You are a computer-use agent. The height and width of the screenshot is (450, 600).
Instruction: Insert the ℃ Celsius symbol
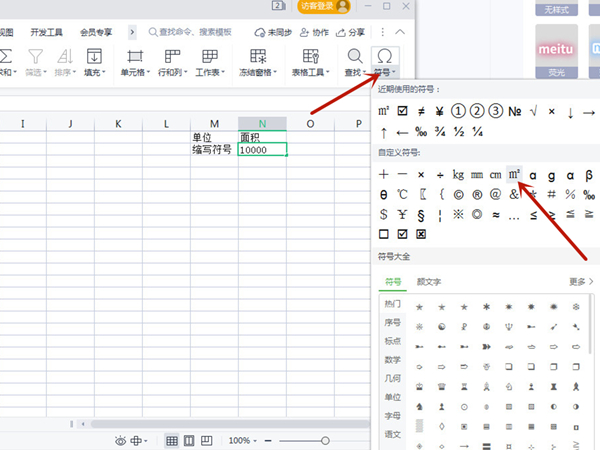(x=402, y=194)
